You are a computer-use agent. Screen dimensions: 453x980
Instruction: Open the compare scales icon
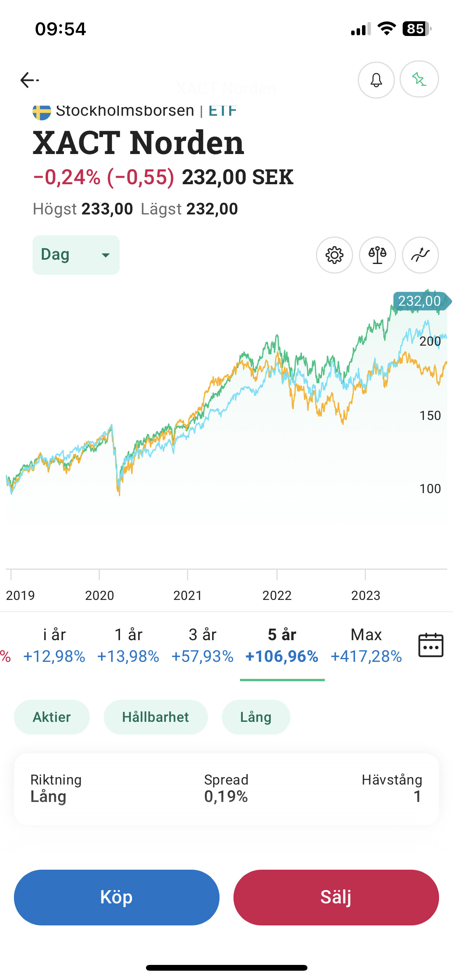tap(377, 255)
